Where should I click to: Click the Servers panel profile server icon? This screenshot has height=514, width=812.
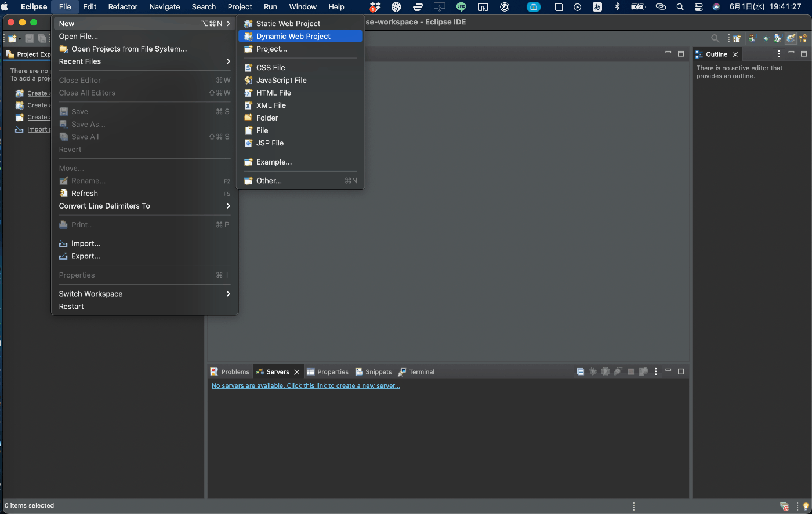[618, 371]
